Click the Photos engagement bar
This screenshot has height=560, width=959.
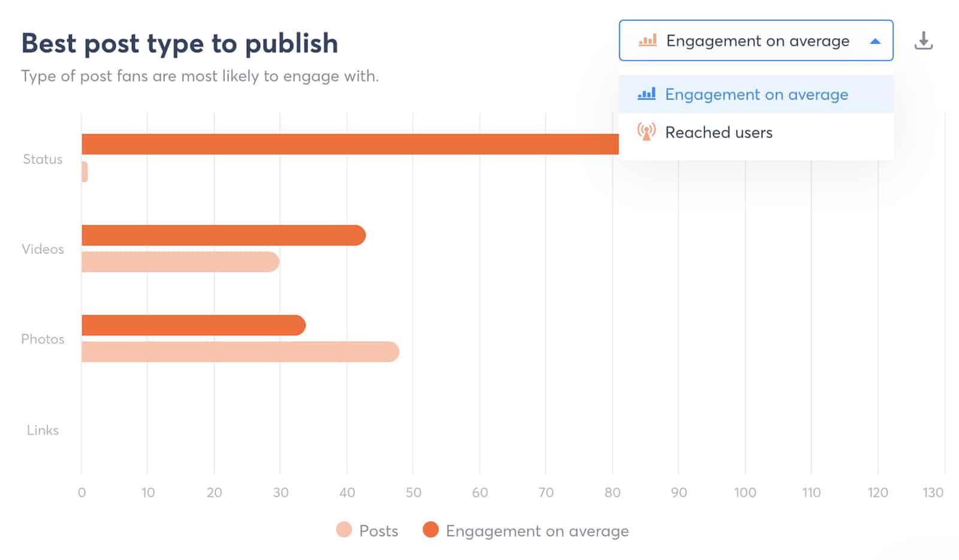(192, 323)
